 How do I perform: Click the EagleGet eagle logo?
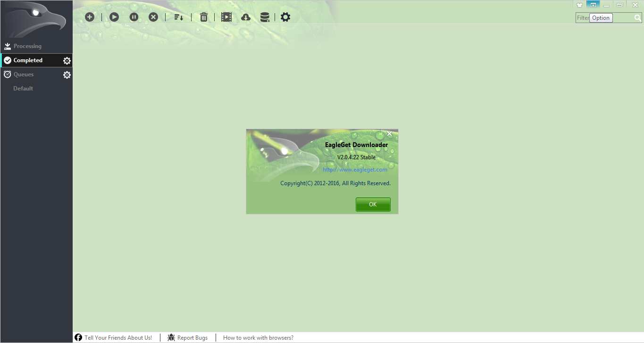pos(36,19)
